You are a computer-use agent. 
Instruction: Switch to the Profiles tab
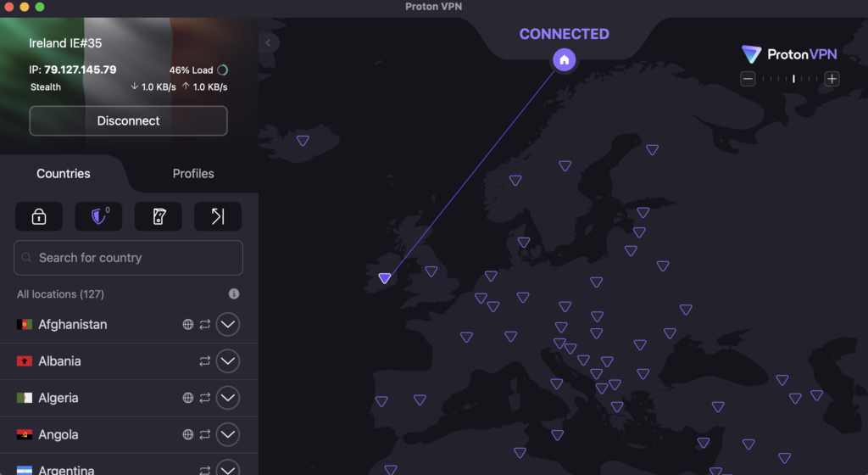point(193,173)
